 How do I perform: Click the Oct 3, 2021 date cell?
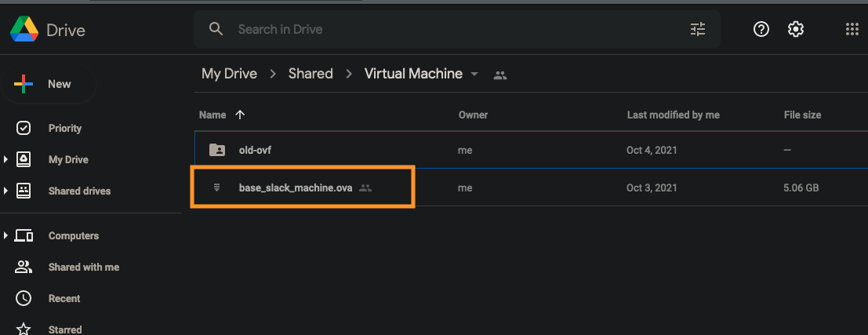[x=652, y=188]
